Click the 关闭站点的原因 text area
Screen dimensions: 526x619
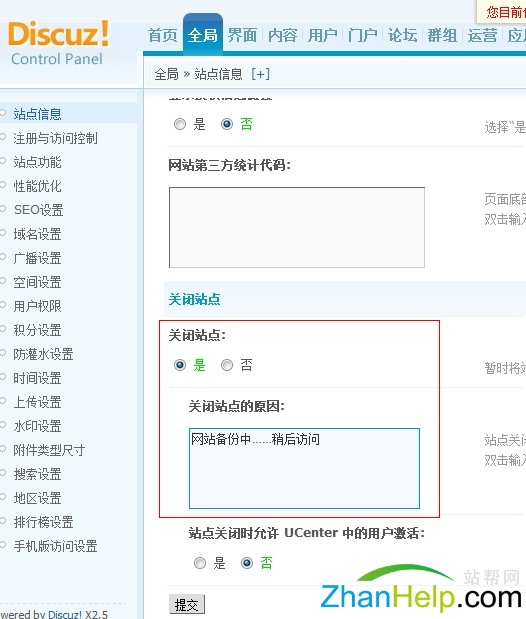coord(304,468)
